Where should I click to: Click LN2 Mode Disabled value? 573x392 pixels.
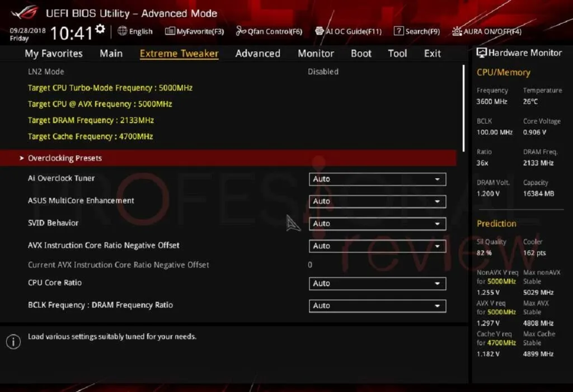tap(323, 72)
